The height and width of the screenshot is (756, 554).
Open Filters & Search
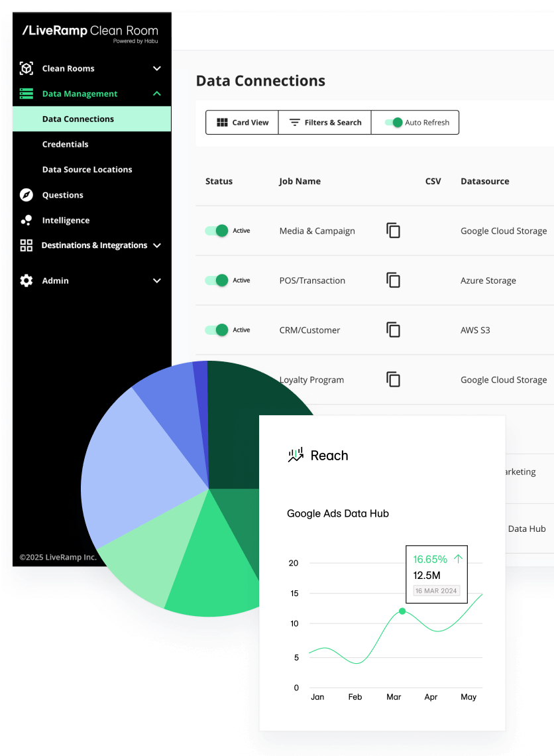(x=325, y=123)
